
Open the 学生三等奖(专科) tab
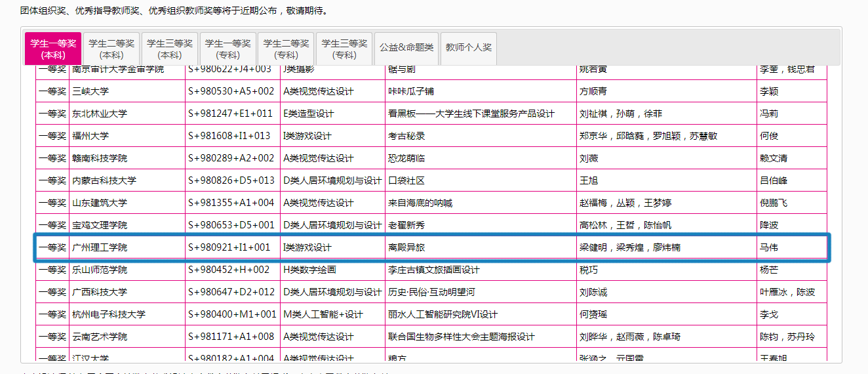344,49
